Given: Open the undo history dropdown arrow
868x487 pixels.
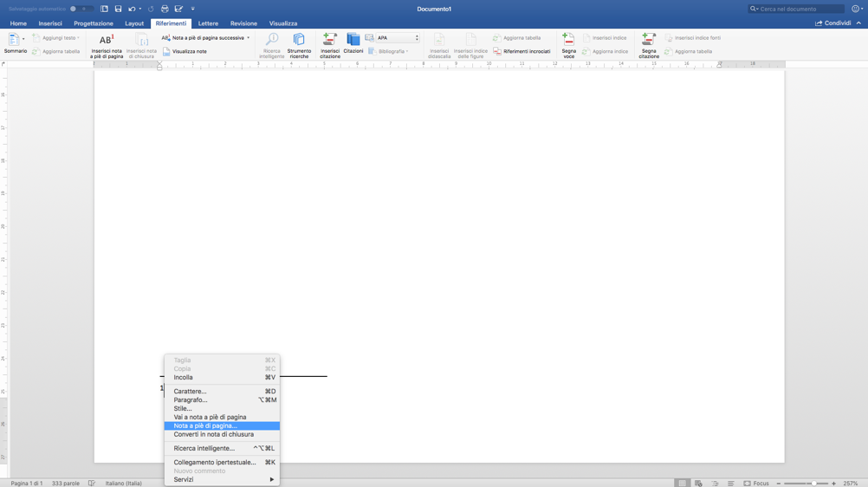Looking at the screenshot, I should tap(140, 9).
